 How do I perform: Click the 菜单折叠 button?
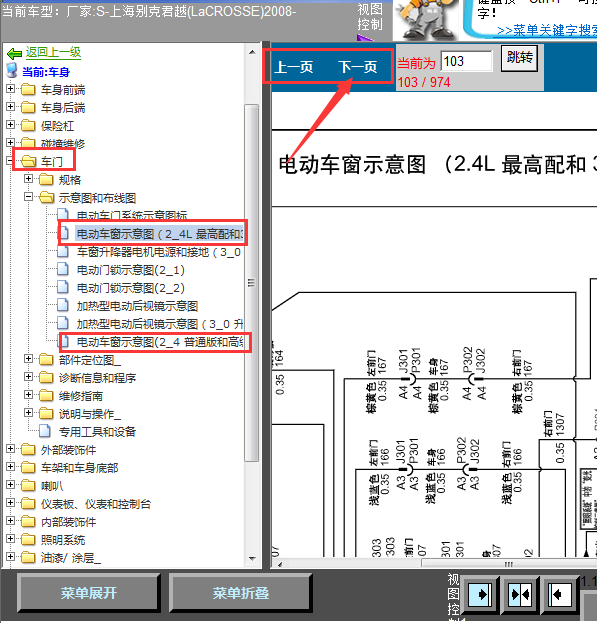(241, 593)
